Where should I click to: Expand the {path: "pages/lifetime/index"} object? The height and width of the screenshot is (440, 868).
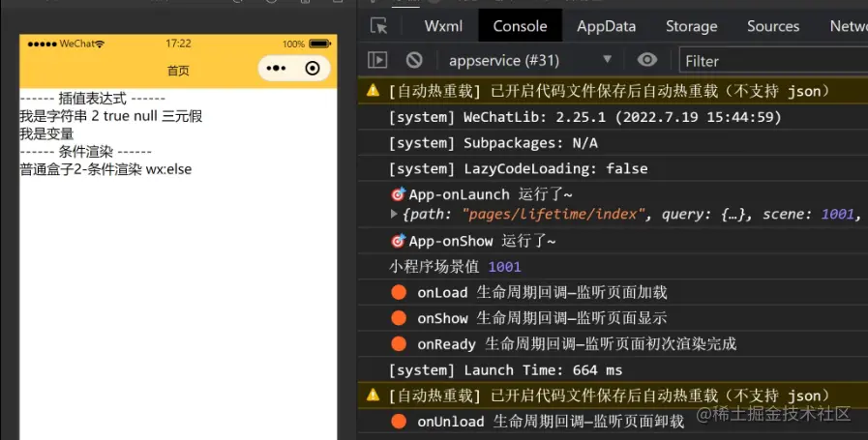[394, 214]
